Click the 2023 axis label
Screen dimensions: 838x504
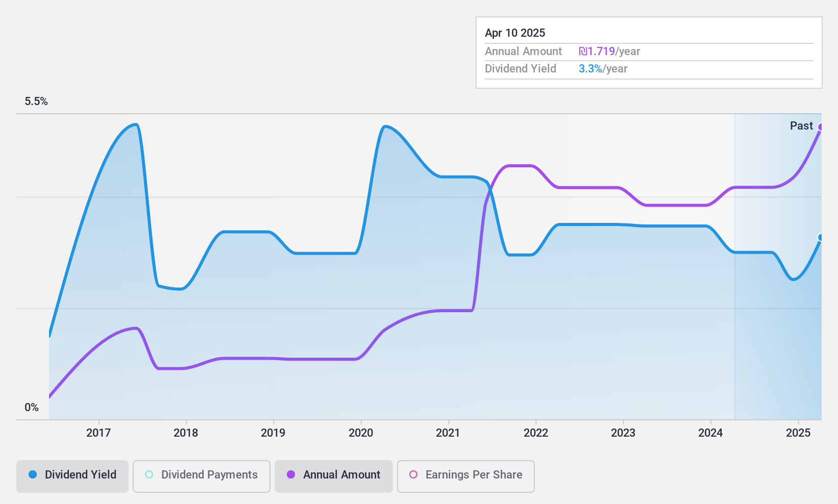tap(623, 433)
